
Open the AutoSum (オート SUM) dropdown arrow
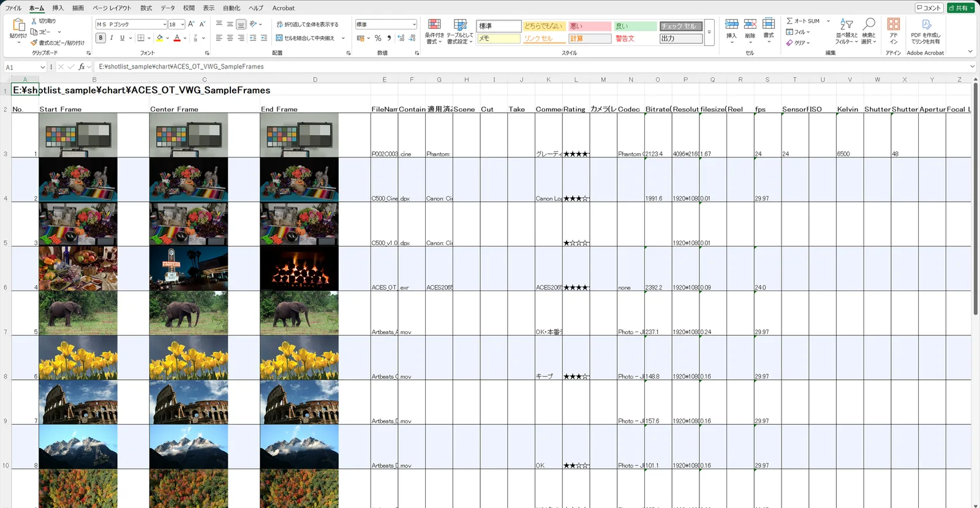tap(828, 21)
